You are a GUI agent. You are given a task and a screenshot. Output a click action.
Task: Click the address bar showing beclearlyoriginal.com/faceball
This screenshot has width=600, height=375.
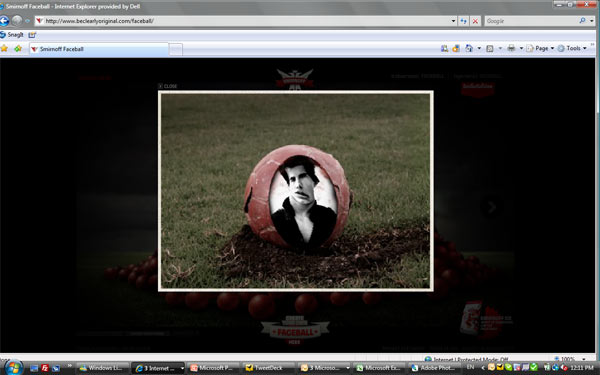click(245, 21)
